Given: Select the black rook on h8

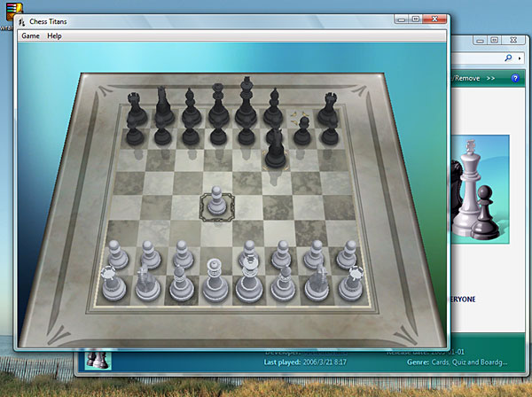Looking at the screenshot, I should [x=328, y=109].
